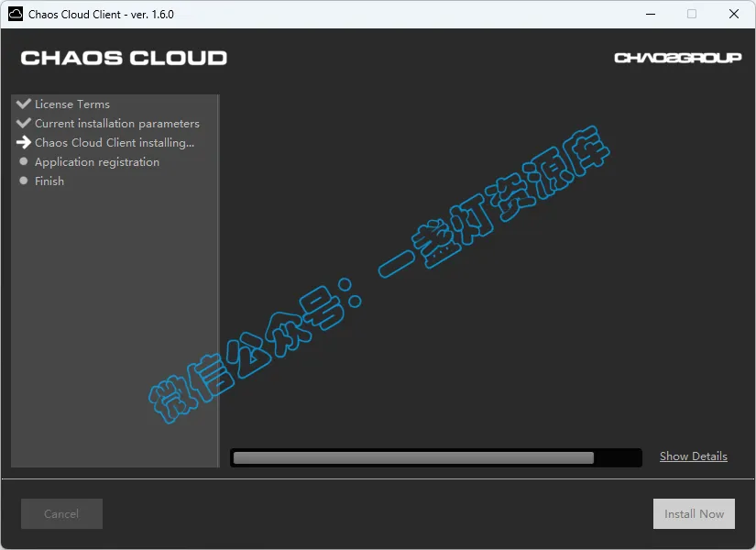Screen dimensions: 756x550
Task: Click the disabled maximize button
Action: [x=691, y=14]
